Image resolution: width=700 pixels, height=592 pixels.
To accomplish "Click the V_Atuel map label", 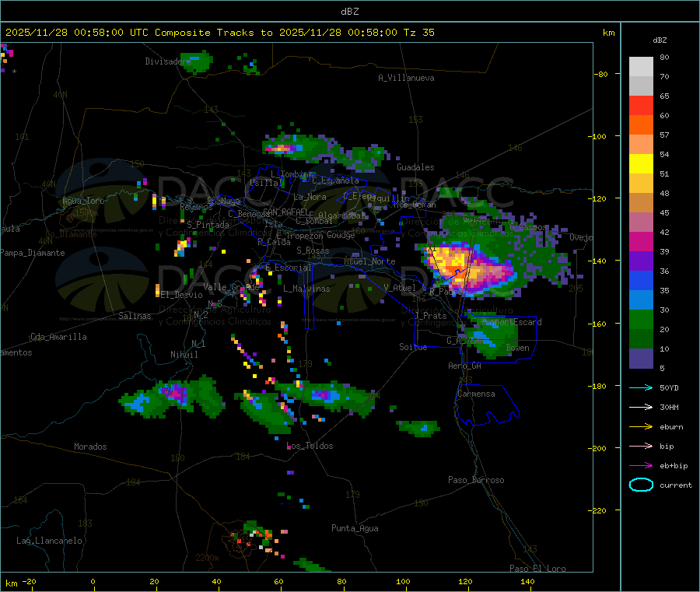I will 400,288.
